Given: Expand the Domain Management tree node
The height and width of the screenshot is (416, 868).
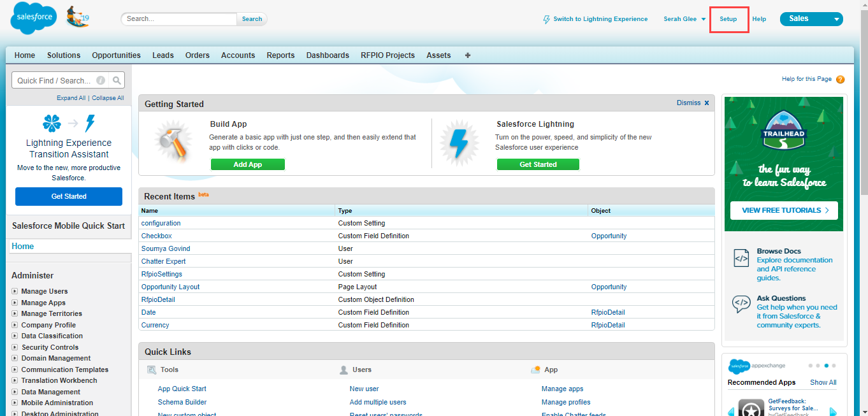Looking at the screenshot, I should [x=15, y=358].
